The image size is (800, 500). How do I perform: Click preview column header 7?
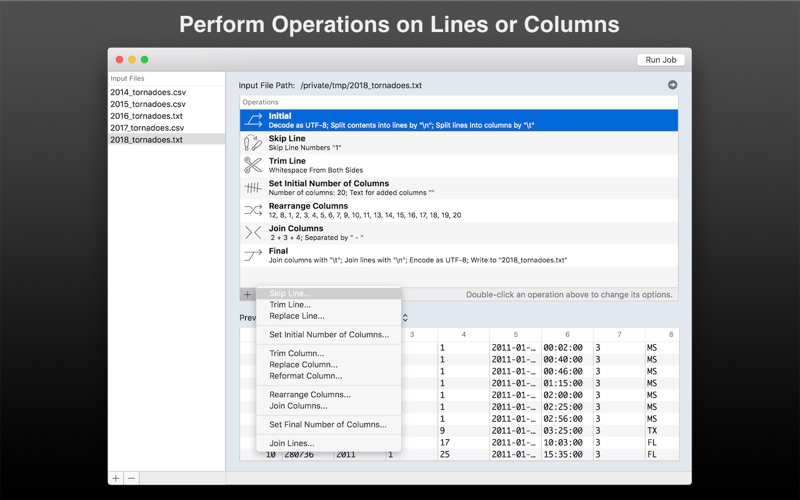(619, 334)
